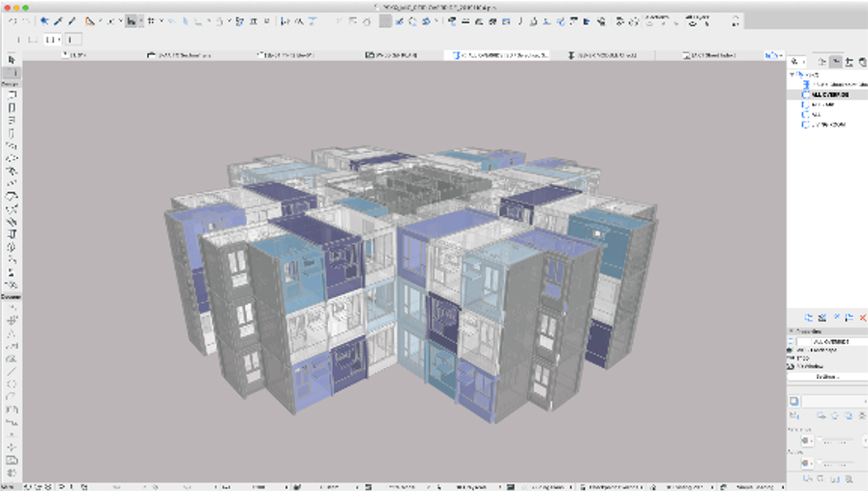Select ALL OVERRIDE view in Navigator tree
Viewport: 868px width, 491px height.
point(830,95)
